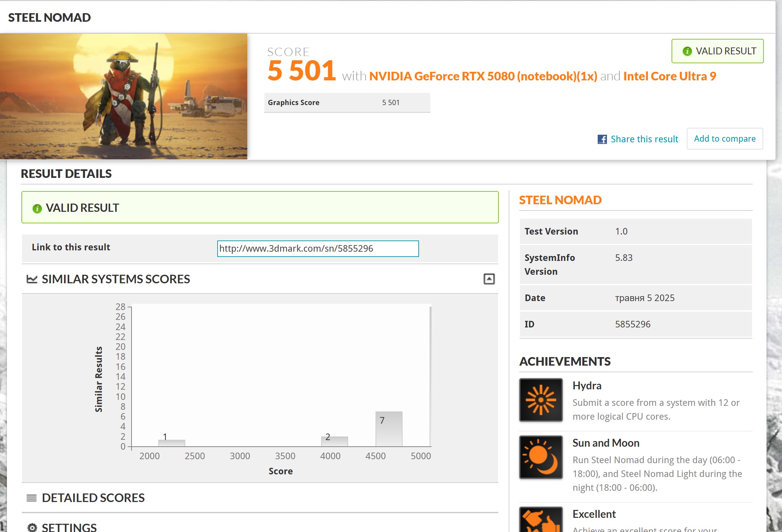Viewport: 782px width, 532px height.
Task: Click green info icon in Valid Result banner
Action: click(x=37, y=209)
